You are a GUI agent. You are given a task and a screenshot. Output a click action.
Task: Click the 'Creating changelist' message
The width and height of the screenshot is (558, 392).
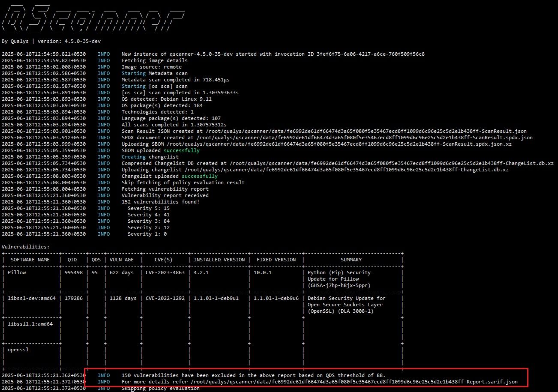point(150,157)
